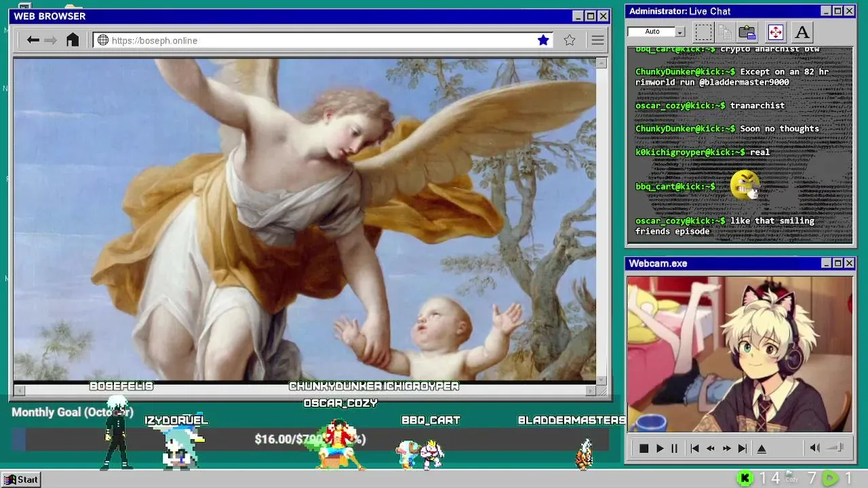The image size is (868, 488).
Task: Click the blue bookmark star
Action: 543,40
